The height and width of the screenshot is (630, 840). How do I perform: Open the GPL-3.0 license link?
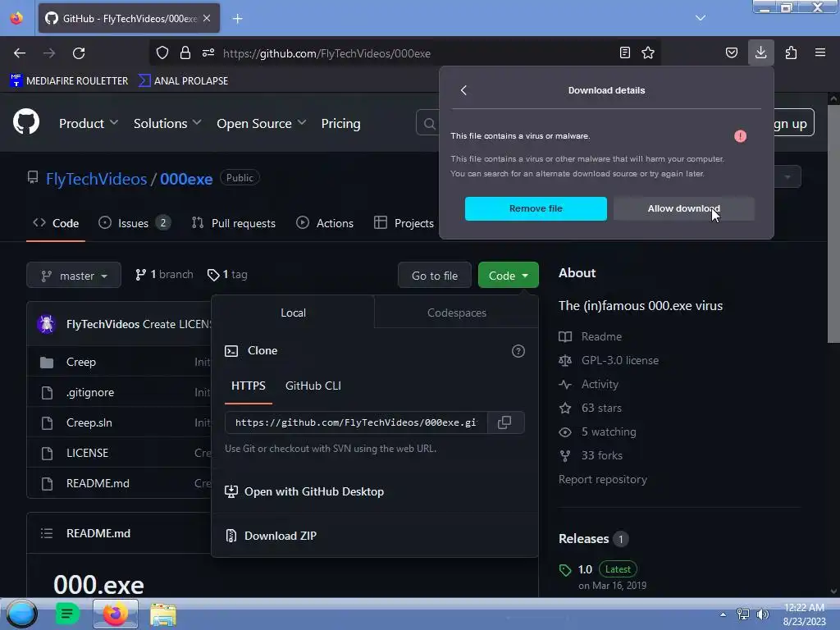coord(609,361)
